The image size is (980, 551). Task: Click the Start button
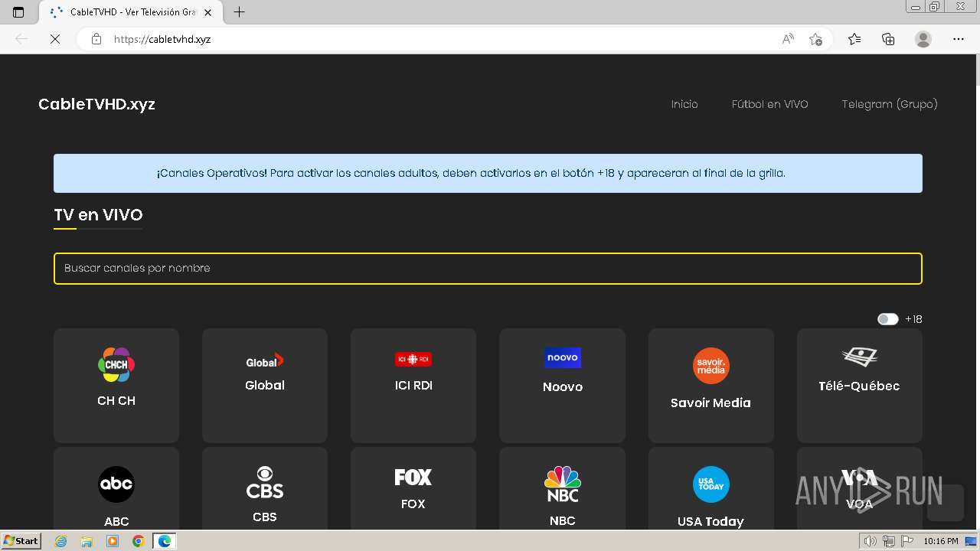(21, 541)
